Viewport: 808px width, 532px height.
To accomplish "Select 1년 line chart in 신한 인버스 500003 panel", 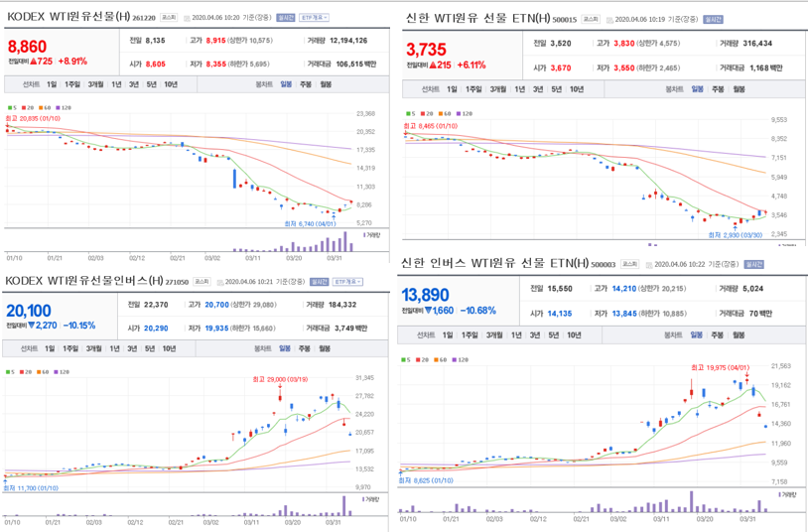I will coord(516,335).
